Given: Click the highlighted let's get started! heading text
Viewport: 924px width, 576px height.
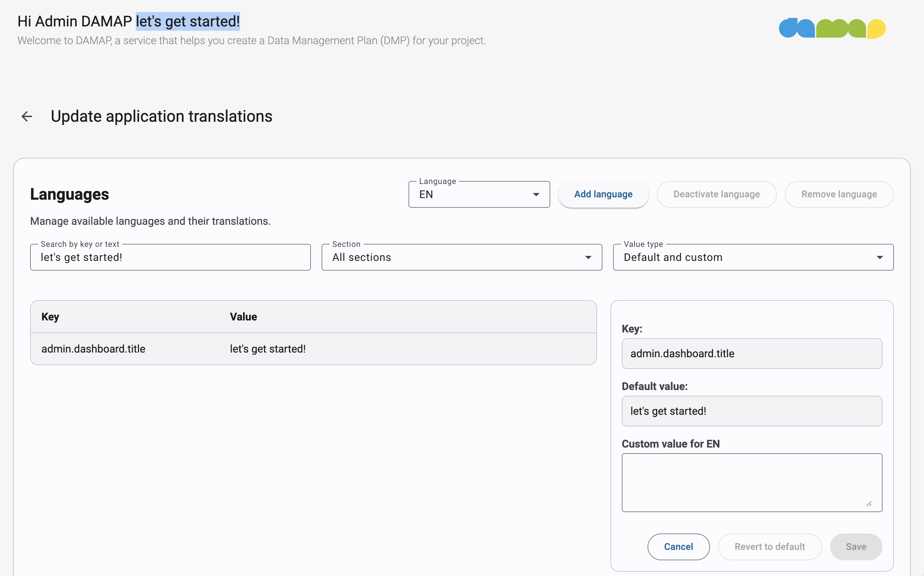Looking at the screenshot, I should coord(188,21).
